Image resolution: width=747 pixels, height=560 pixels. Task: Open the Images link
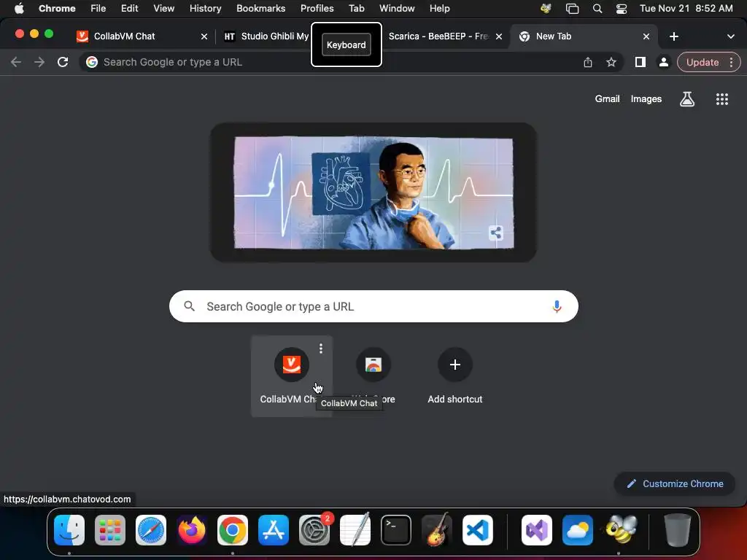646,99
